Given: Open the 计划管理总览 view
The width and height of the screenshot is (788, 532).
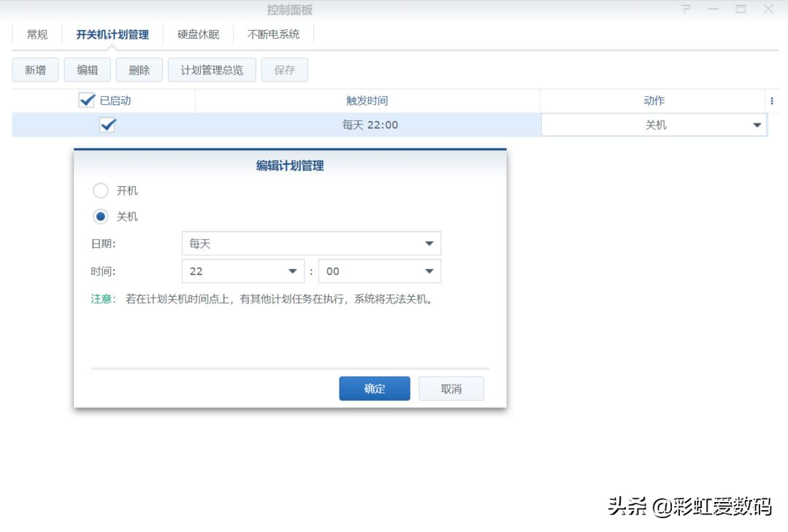Looking at the screenshot, I should click(x=212, y=69).
